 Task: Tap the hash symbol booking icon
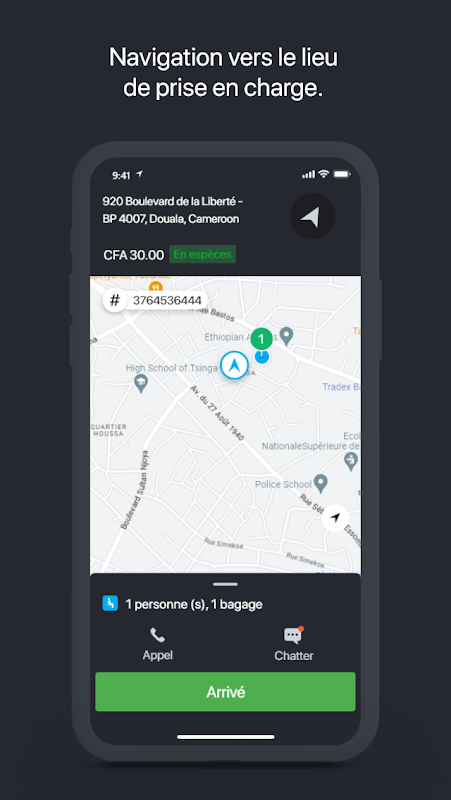click(x=115, y=301)
